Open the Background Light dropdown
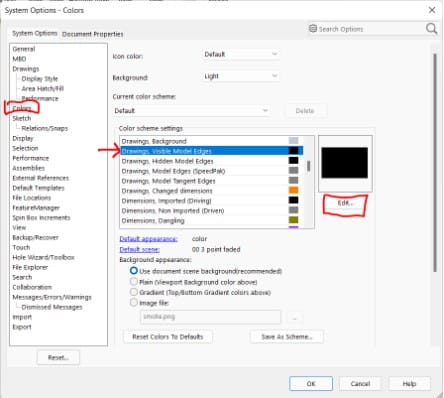This screenshot has width=444, height=398. pos(241,76)
